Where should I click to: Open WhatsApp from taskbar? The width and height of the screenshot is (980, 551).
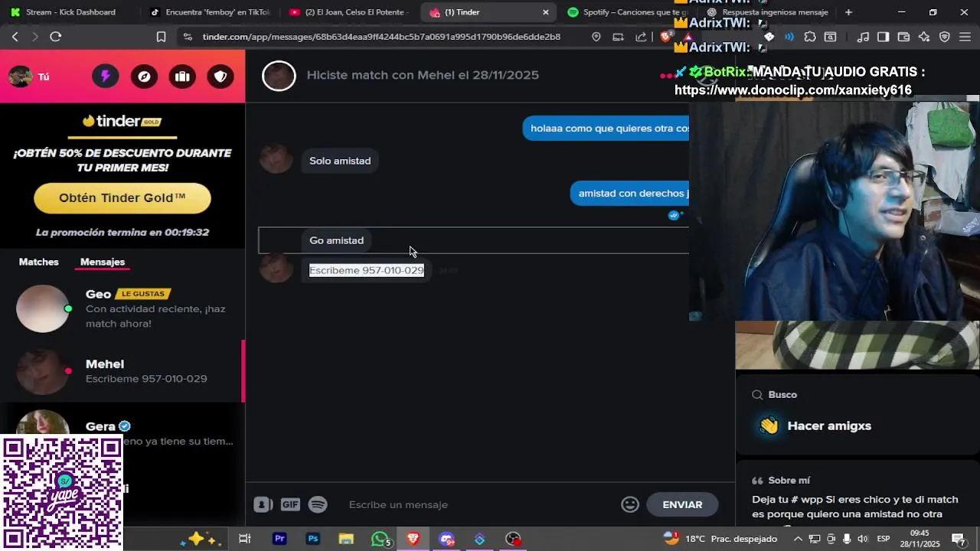pyautogui.click(x=380, y=539)
